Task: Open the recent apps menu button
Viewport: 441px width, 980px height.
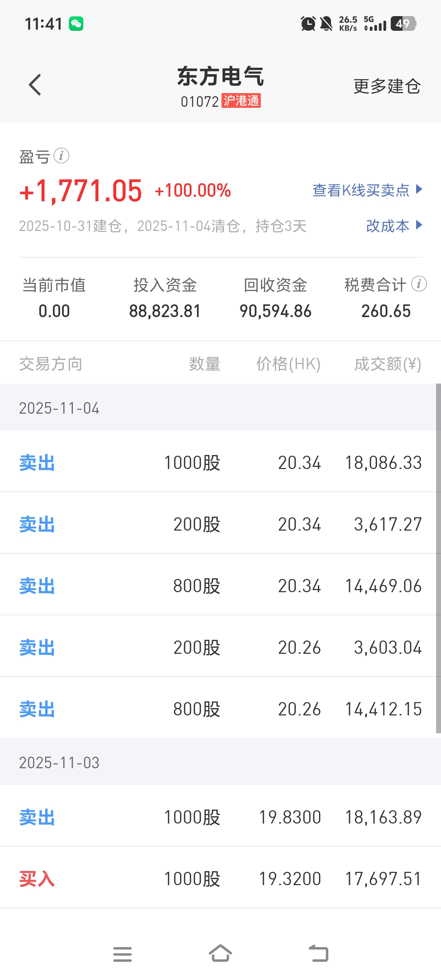Action: pyautogui.click(x=122, y=954)
